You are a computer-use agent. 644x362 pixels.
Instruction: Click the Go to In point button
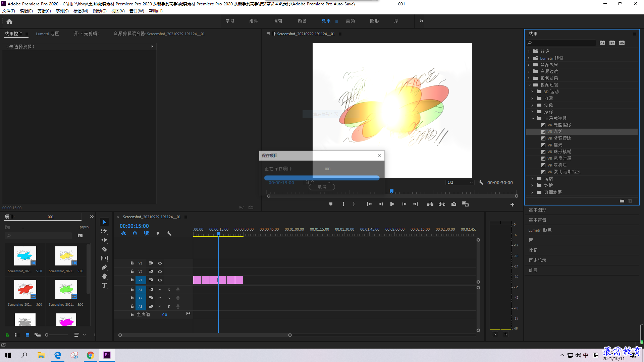(x=369, y=204)
